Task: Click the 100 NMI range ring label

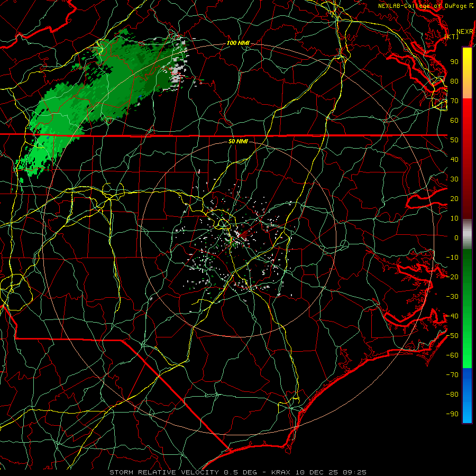Action: [x=238, y=43]
